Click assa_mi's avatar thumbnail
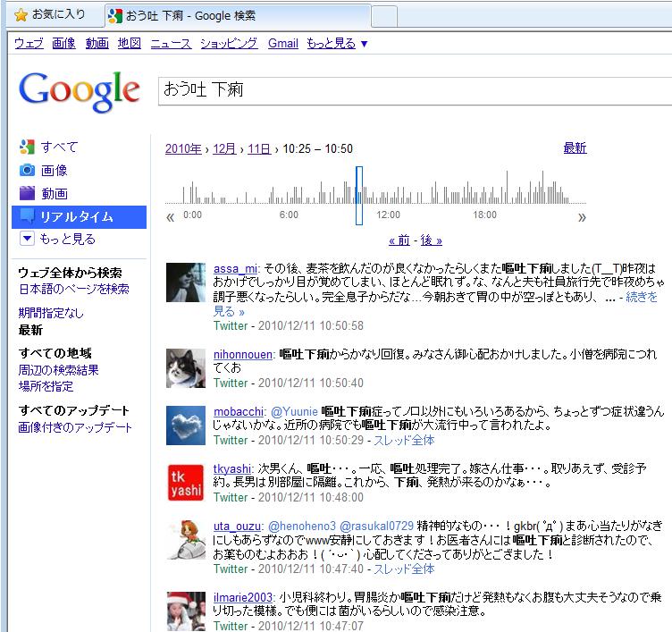This screenshot has width=672, height=632. (x=186, y=282)
